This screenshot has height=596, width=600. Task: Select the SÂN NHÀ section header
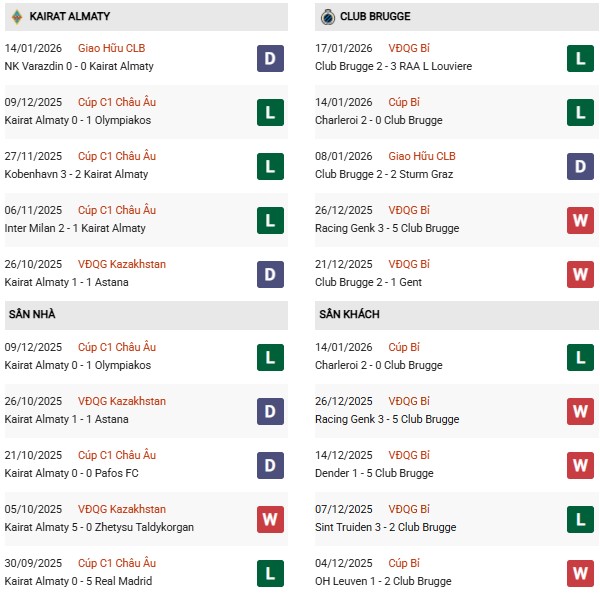[x=31, y=315]
